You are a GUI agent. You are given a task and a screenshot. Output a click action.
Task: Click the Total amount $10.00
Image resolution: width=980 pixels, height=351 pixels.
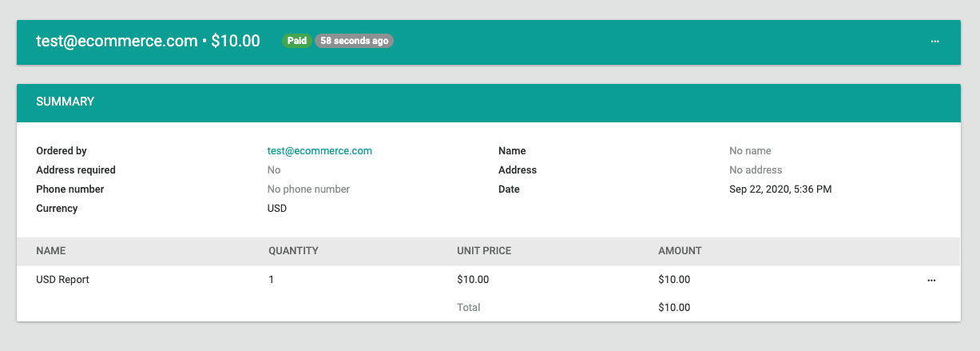pos(674,307)
